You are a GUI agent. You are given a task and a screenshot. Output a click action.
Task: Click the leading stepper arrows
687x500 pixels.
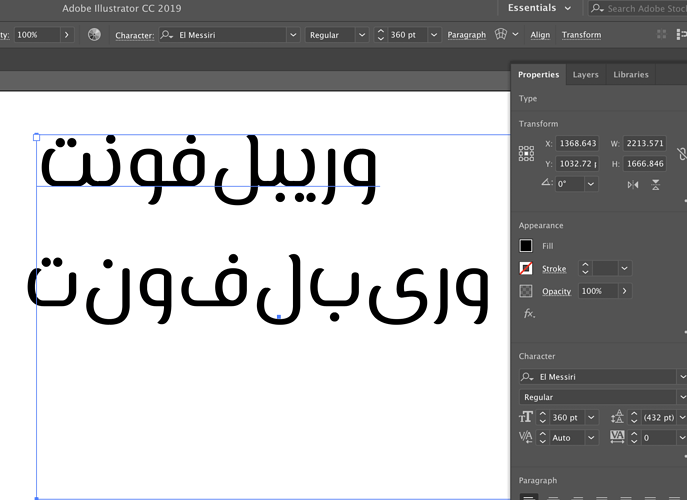(634, 417)
